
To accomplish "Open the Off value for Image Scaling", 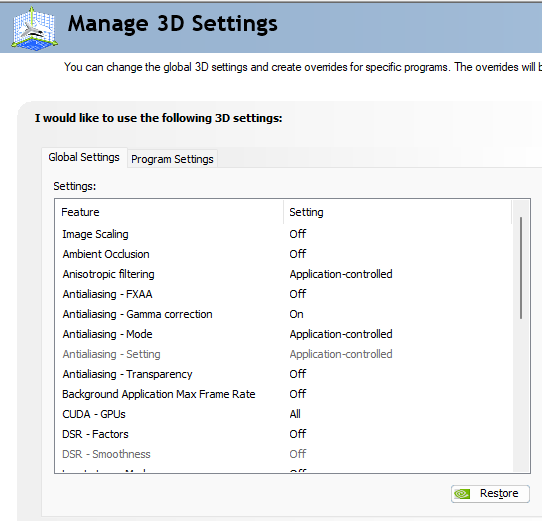I will (x=298, y=234).
